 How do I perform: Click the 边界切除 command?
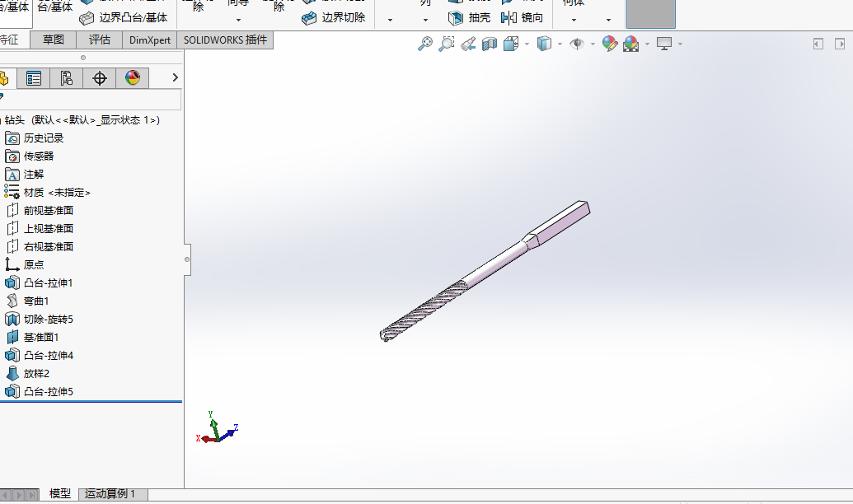tap(334, 18)
